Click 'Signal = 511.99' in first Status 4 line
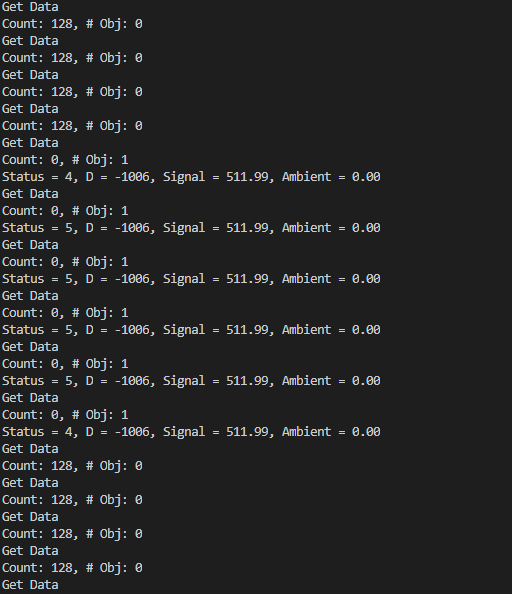 tap(216, 177)
